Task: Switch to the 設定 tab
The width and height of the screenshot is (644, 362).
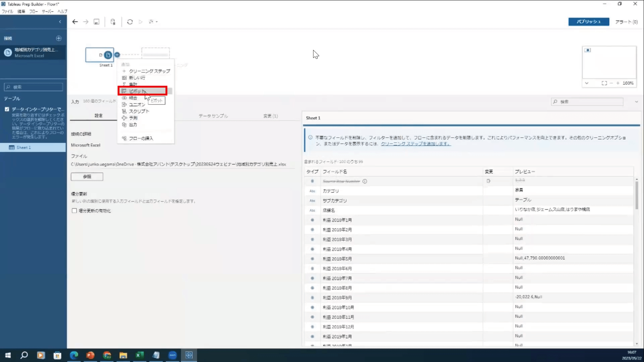Action: tap(98, 116)
